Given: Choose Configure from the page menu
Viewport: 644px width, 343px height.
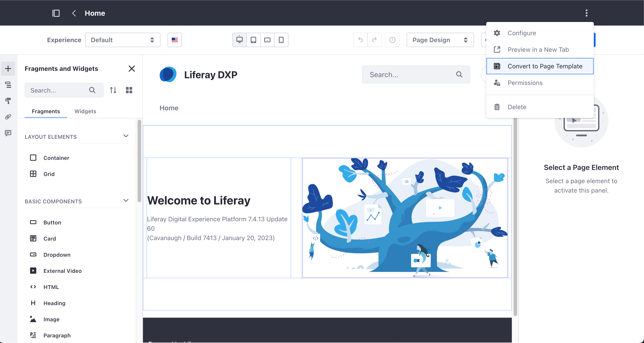Looking at the screenshot, I should 540,33.
